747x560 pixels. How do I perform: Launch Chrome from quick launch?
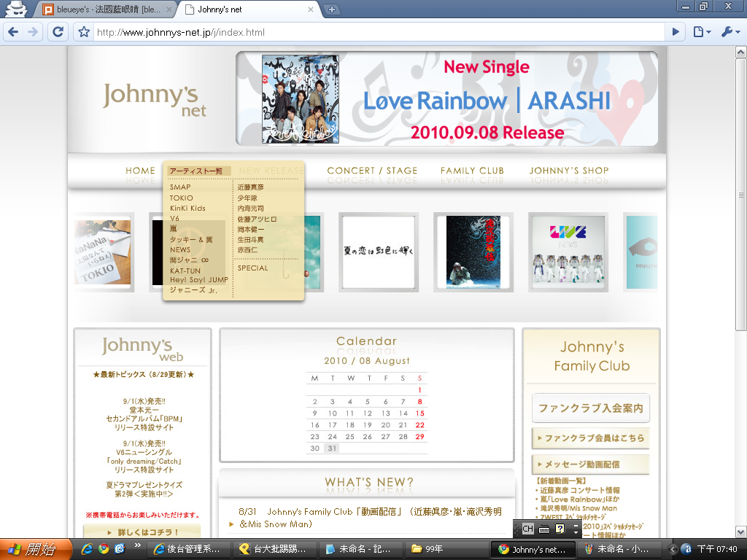pyautogui.click(x=104, y=549)
